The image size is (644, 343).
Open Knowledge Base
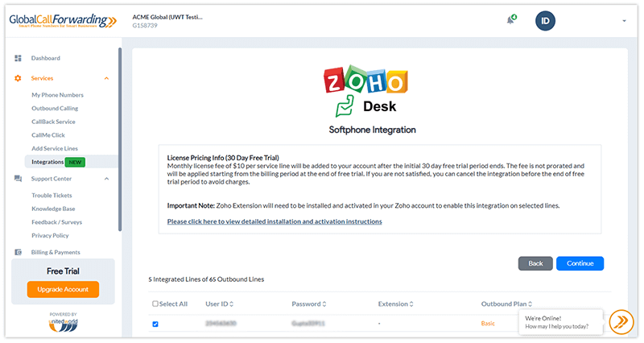coord(53,209)
